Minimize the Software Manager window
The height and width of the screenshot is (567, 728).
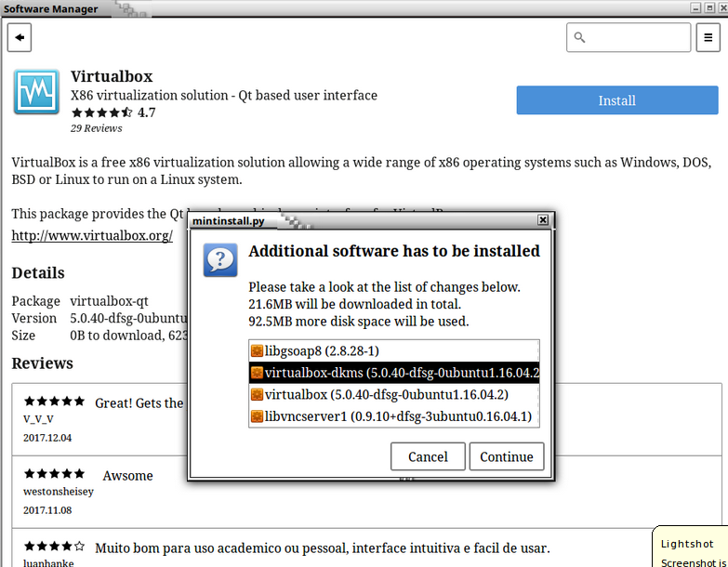click(695, 7)
